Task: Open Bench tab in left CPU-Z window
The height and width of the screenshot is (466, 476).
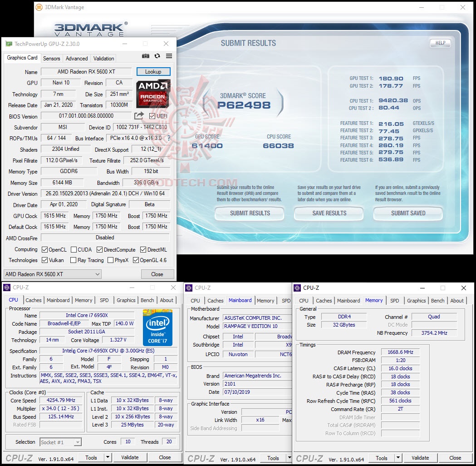Action: click(x=147, y=300)
